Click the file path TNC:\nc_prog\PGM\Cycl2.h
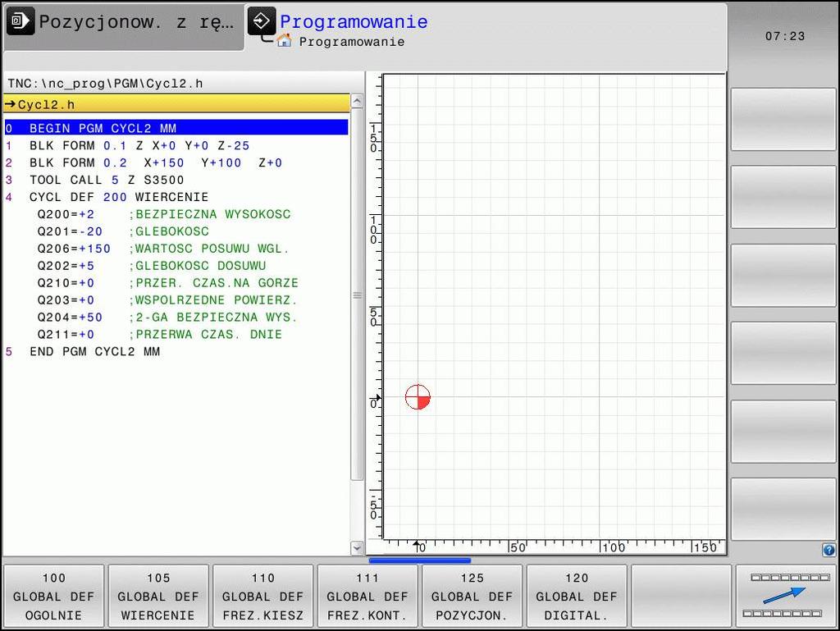840x631 pixels. 105,83
